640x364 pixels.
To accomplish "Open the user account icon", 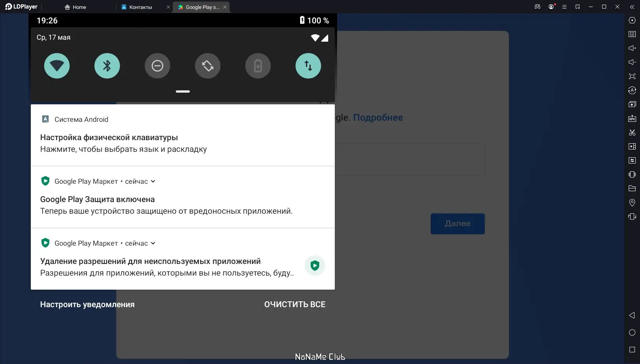I will tap(551, 7).
